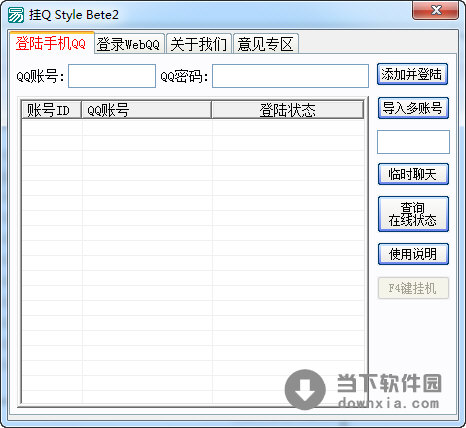The image size is (466, 428).
Task: Click the app icon in title bar
Action: coord(16,15)
